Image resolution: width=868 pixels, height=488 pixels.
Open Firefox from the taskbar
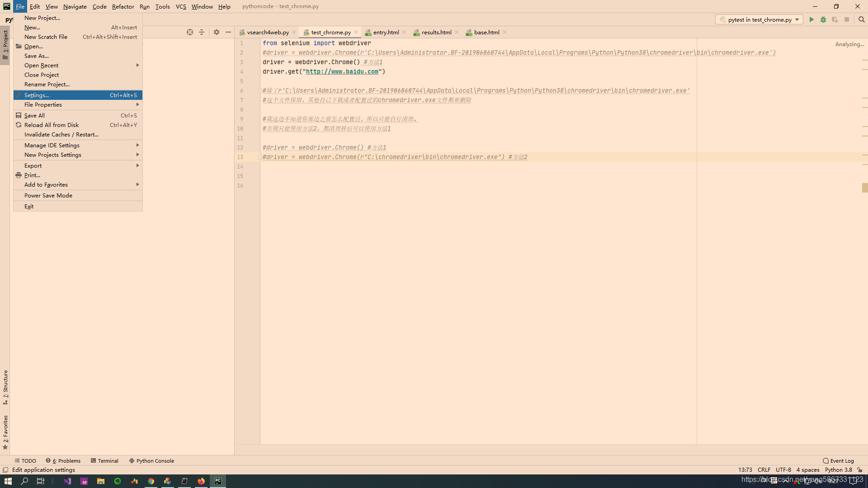201,481
